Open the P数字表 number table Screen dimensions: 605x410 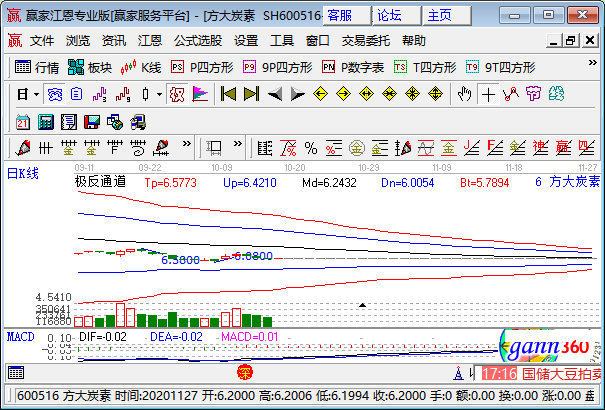[x=353, y=67]
